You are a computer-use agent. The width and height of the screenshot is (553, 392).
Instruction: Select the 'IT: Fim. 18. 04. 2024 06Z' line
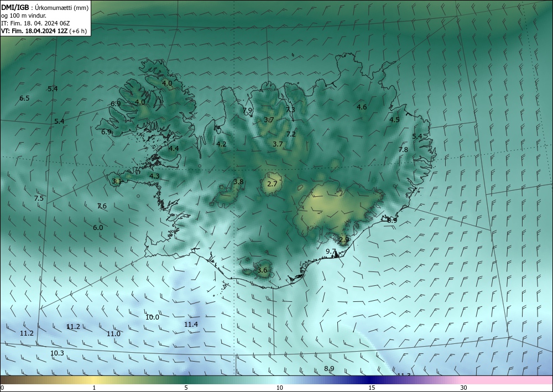pos(35,23)
